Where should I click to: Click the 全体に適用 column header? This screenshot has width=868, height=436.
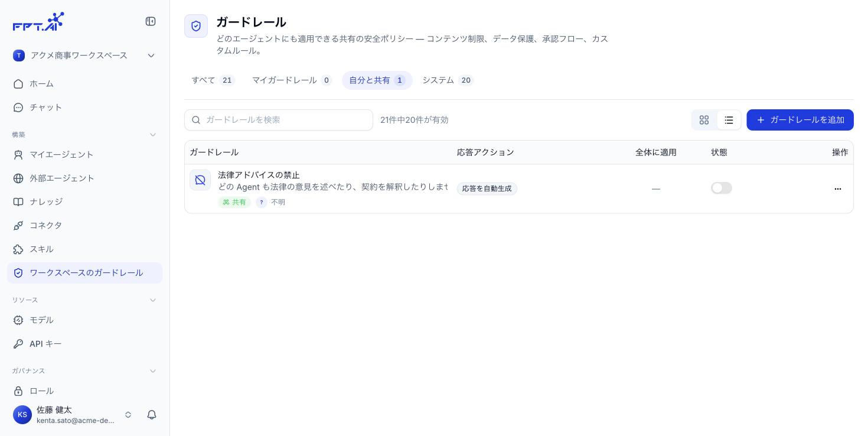click(x=656, y=152)
